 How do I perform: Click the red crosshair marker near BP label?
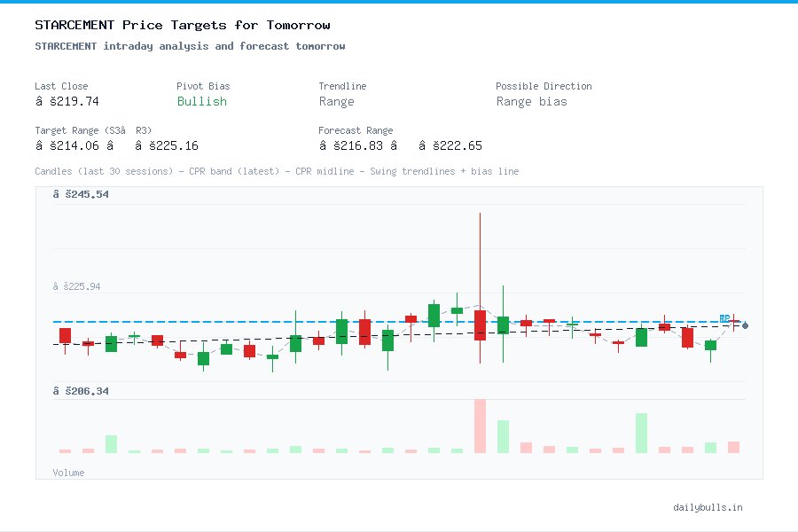(x=735, y=323)
